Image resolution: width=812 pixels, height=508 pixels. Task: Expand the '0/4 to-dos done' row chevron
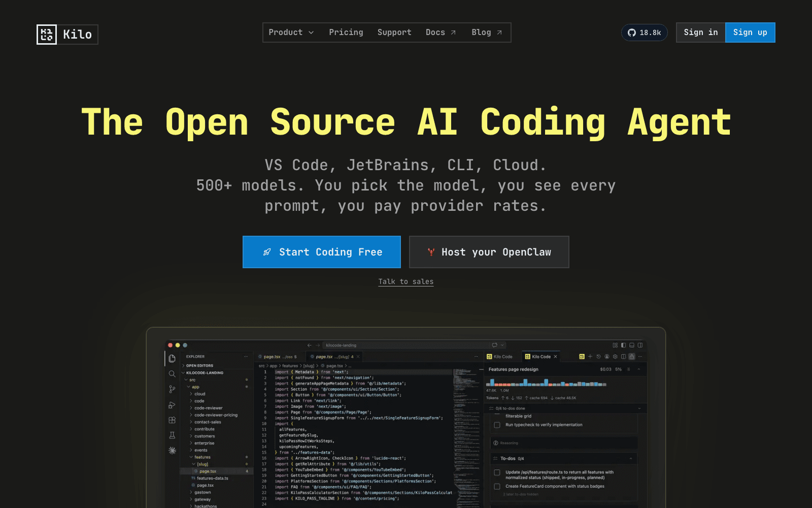pos(639,408)
